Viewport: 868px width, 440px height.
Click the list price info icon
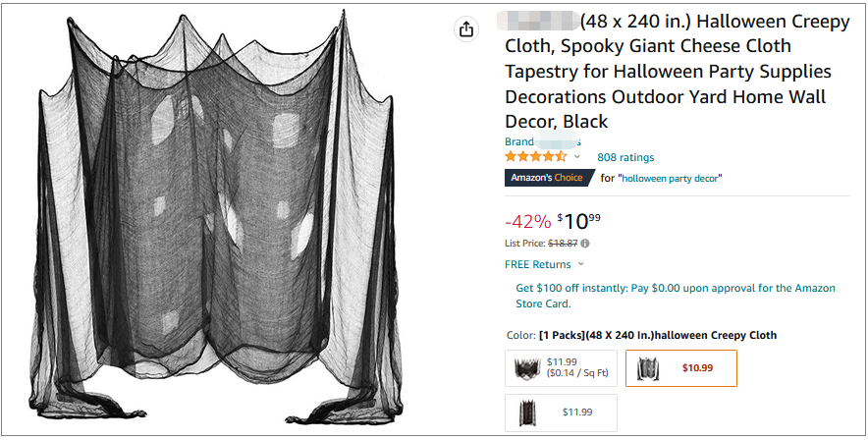(x=585, y=243)
